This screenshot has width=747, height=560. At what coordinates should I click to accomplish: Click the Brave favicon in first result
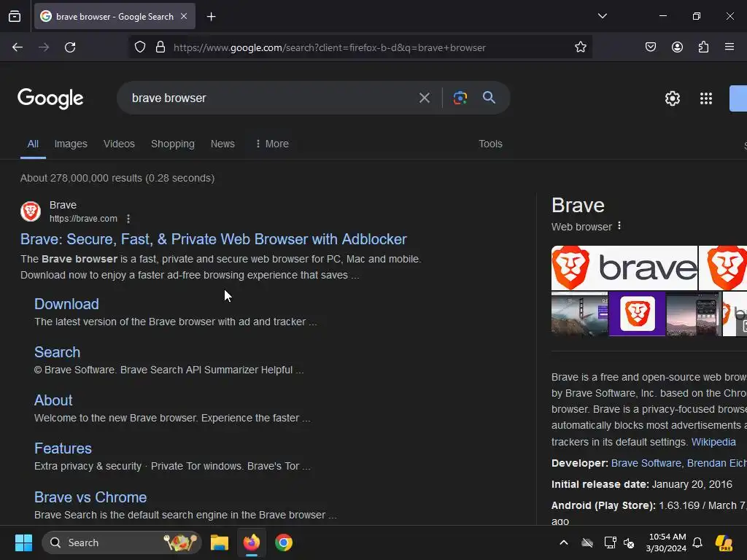tap(31, 211)
